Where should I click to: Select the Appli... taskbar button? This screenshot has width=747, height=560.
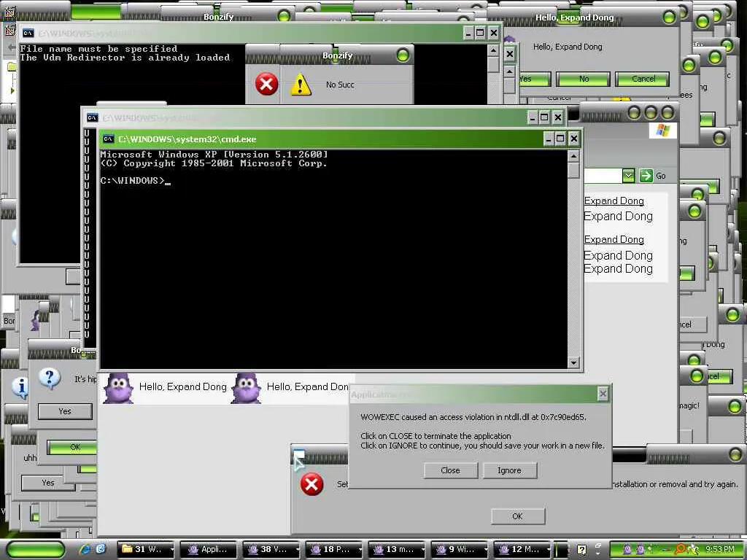tap(208, 549)
